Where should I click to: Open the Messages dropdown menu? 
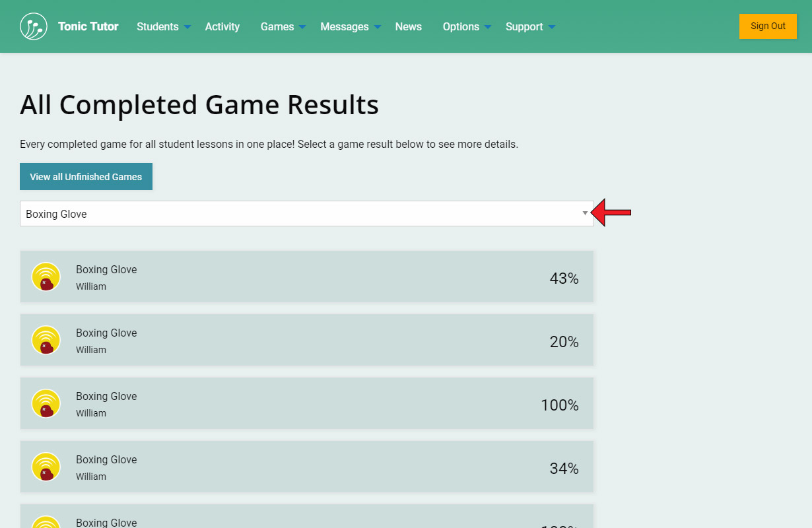[351, 26]
